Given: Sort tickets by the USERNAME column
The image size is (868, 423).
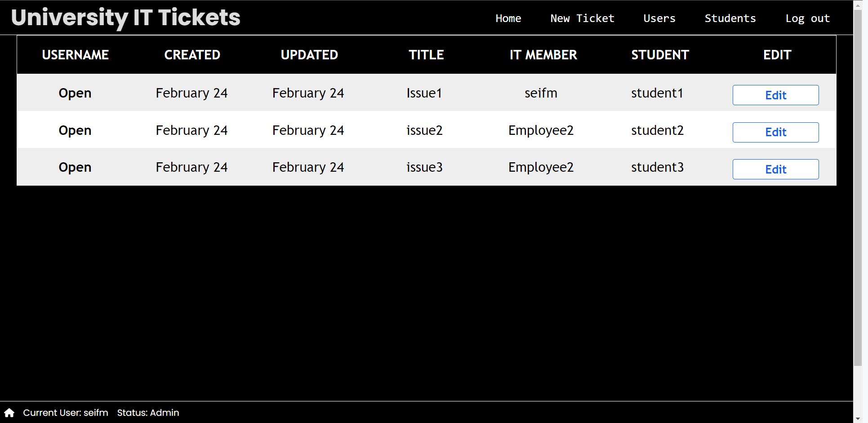Looking at the screenshot, I should (75, 54).
